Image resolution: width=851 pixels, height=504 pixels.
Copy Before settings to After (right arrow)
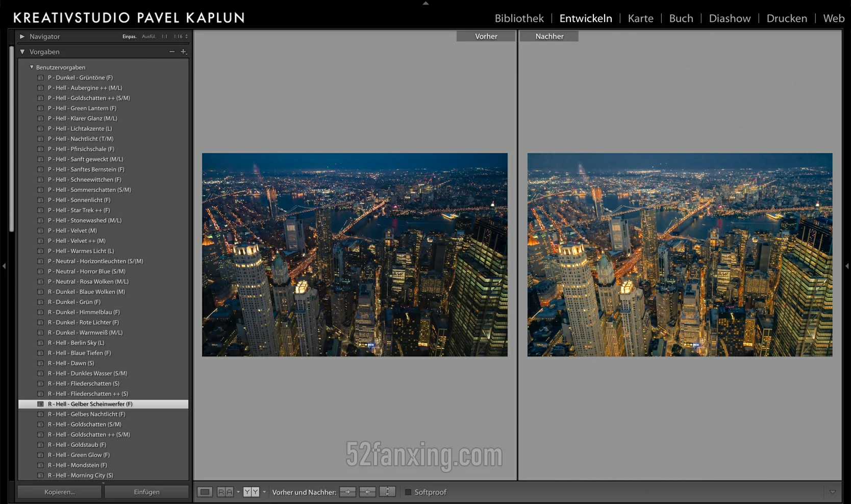(347, 492)
